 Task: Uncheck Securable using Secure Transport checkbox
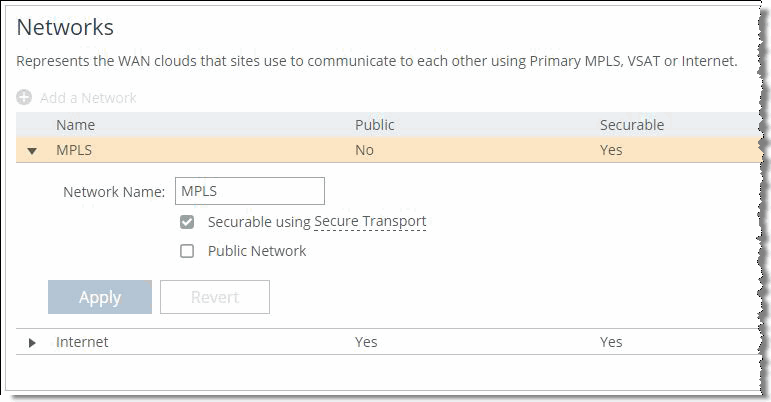(x=187, y=222)
